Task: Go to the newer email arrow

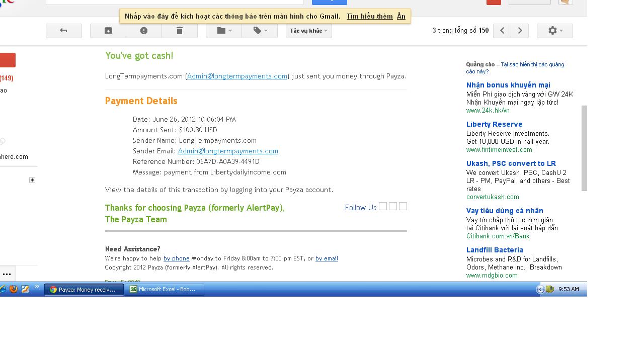Action: click(502, 31)
